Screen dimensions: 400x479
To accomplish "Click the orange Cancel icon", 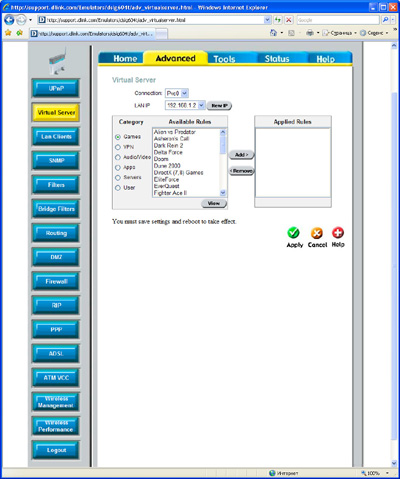I will pyautogui.click(x=317, y=233).
